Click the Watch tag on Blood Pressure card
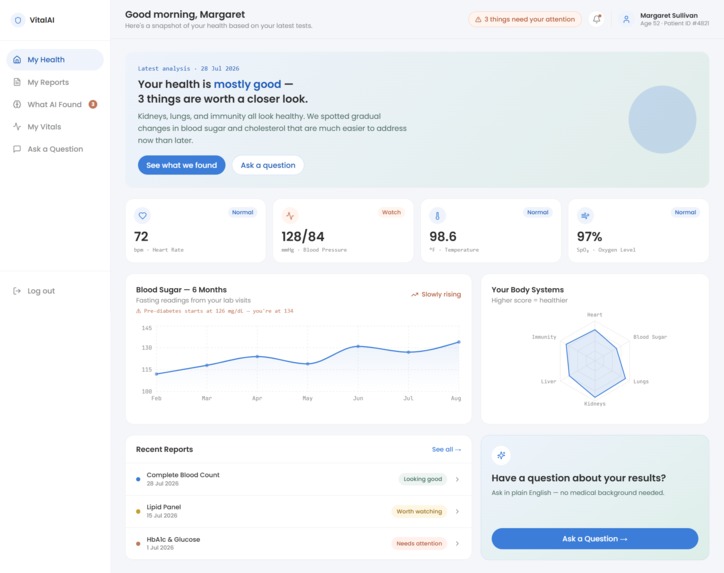724x573 pixels. click(391, 212)
